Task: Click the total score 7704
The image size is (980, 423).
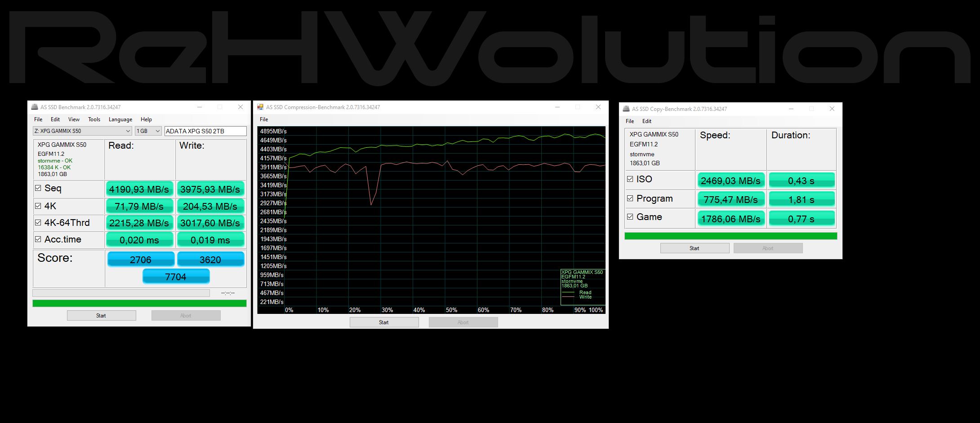Action: pos(176,277)
